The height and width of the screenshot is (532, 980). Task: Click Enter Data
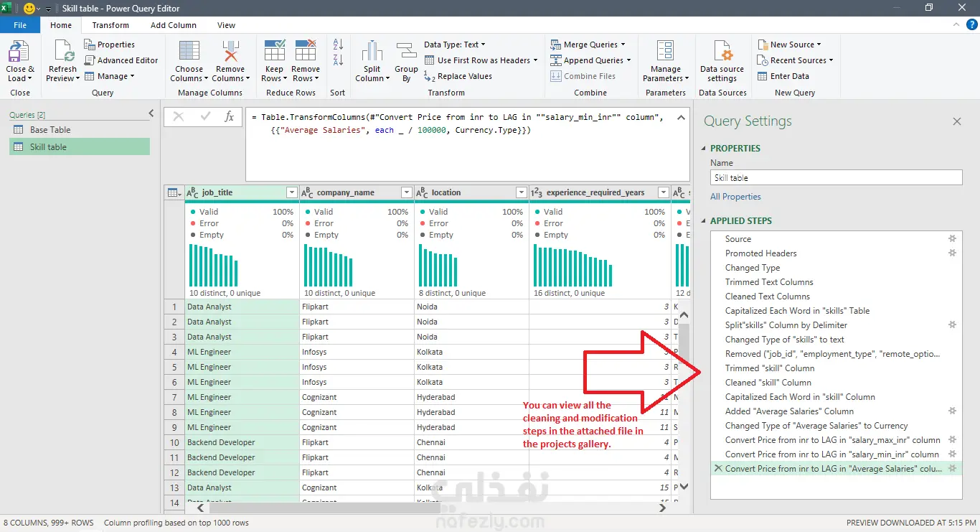(x=783, y=76)
